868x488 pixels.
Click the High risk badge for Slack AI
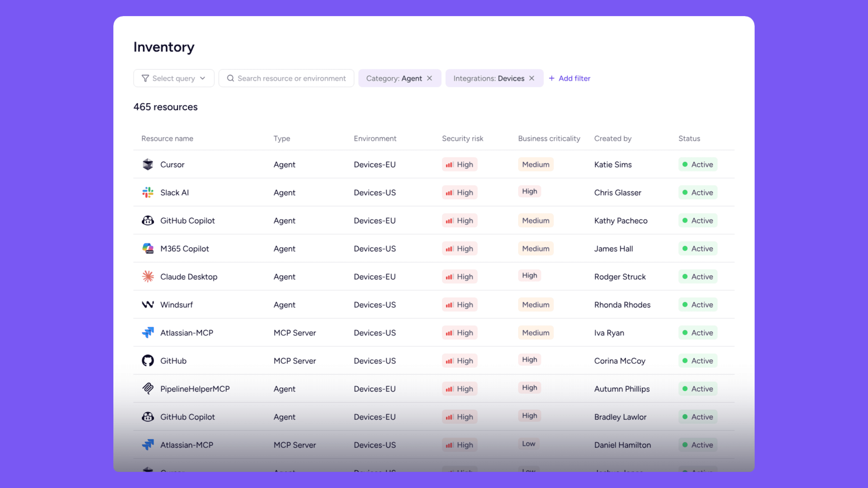(460, 192)
